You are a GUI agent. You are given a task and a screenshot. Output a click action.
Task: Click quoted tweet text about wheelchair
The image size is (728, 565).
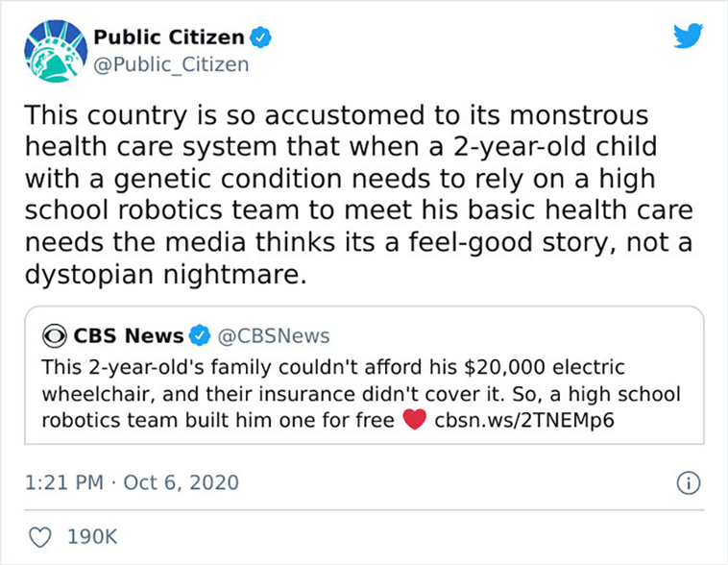361,394
